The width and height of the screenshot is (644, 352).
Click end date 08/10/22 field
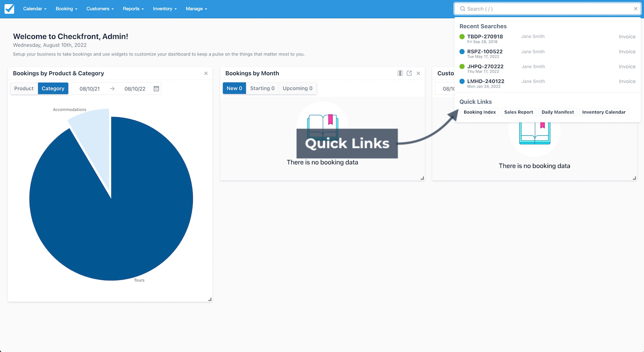[135, 89]
